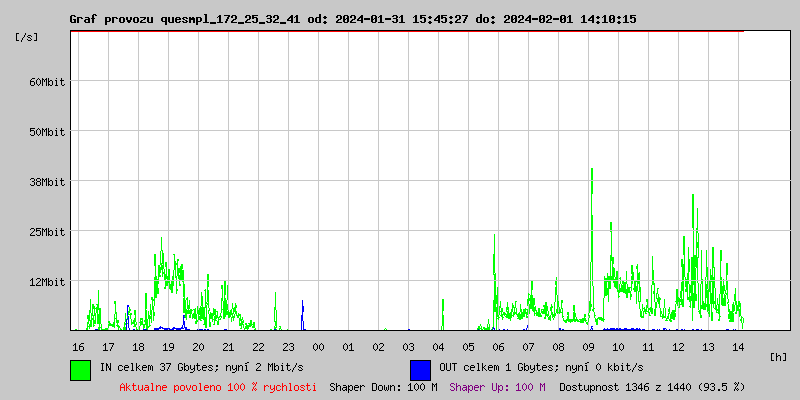This screenshot has width=800, height=400.
Task: Click the [/s] unit label
Action: coord(27,37)
